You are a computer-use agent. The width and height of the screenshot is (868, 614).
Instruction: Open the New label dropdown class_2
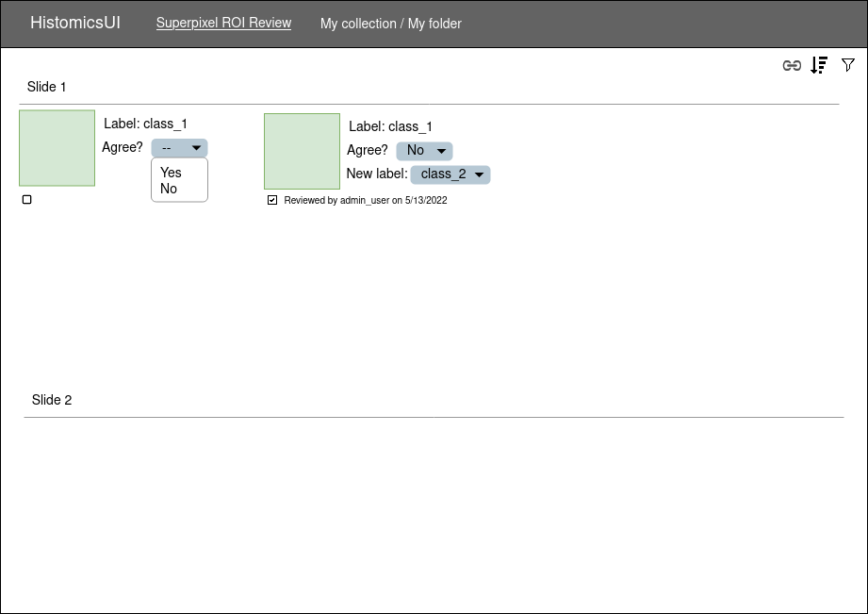(x=450, y=174)
